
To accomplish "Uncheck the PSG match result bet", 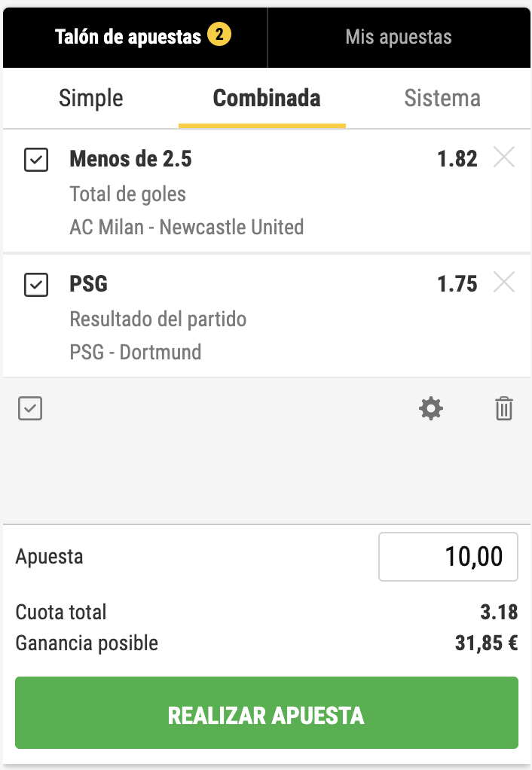I will click(x=36, y=285).
